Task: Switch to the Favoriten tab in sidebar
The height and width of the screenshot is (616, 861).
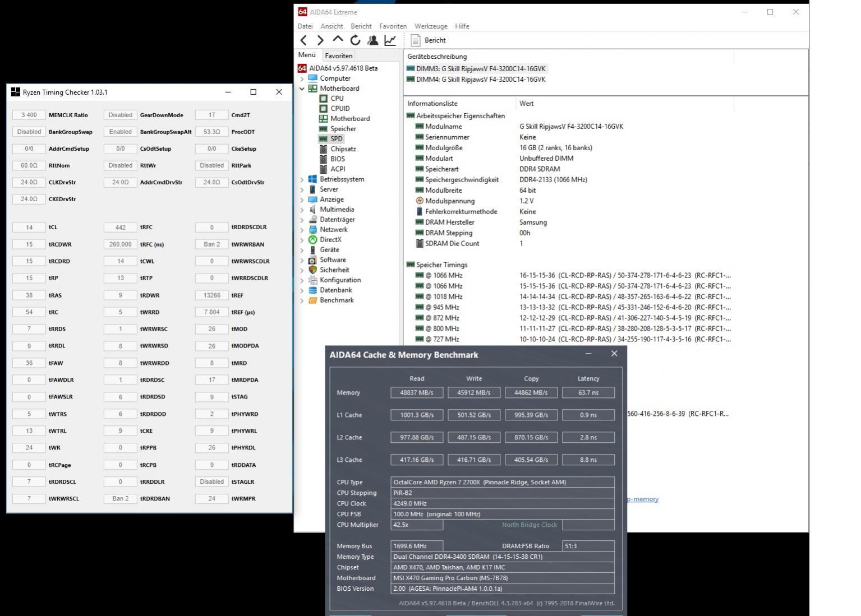Action: pos(339,55)
